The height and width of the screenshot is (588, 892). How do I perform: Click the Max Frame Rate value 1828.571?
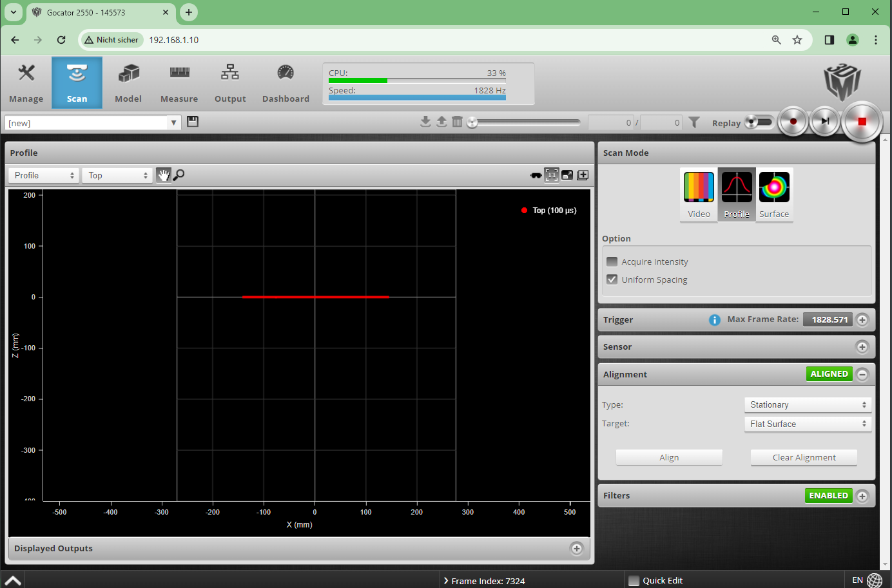[828, 319]
